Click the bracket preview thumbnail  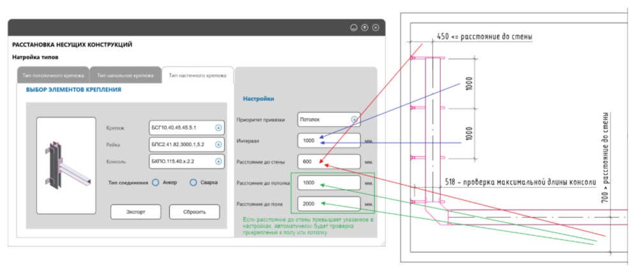click(x=66, y=165)
